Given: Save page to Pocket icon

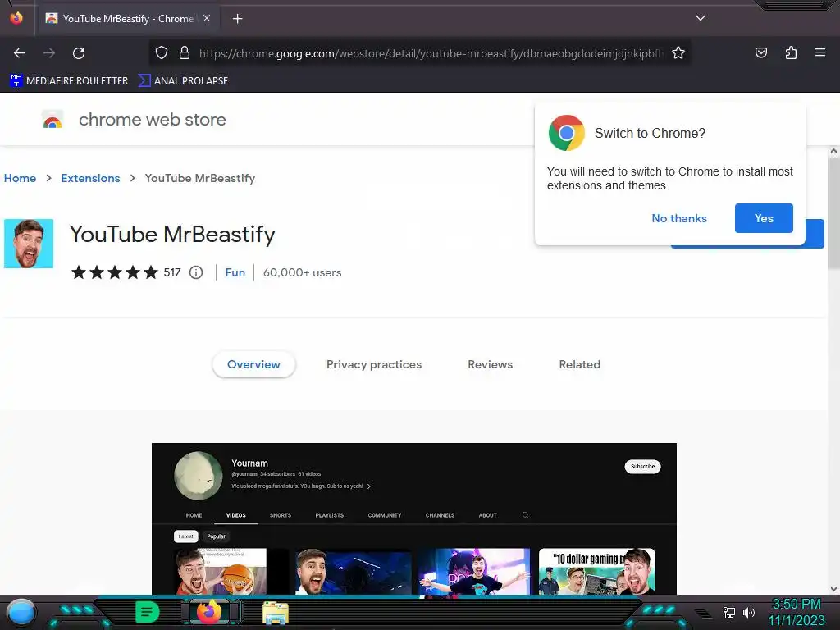Looking at the screenshot, I should (760, 52).
